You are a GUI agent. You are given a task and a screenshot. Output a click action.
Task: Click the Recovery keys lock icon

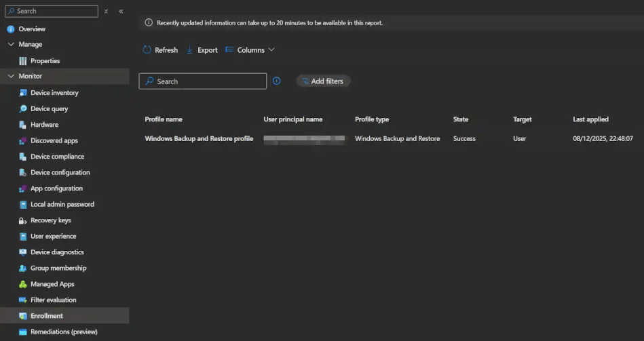pyautogui.click(x=23, y=220)
